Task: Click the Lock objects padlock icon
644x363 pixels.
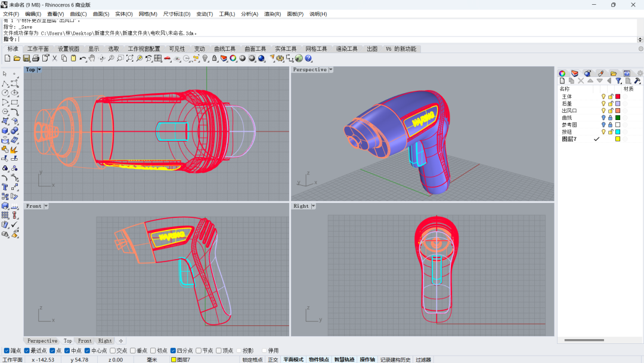Action: pyautogui.click(x=215, y=59)
